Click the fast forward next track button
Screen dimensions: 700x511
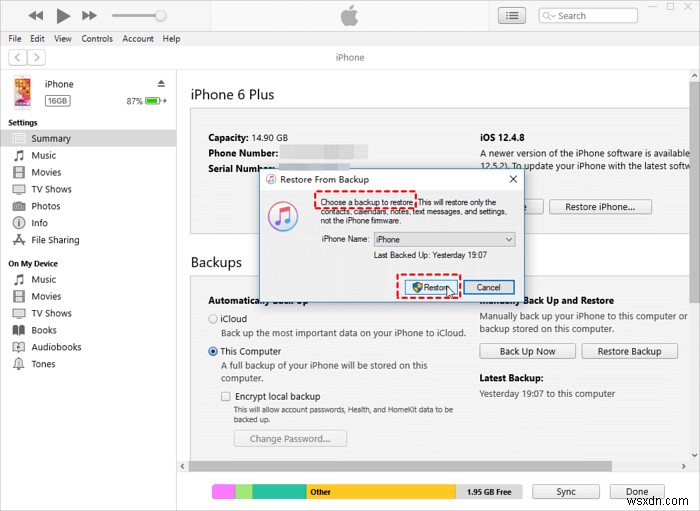pos(89,16)
